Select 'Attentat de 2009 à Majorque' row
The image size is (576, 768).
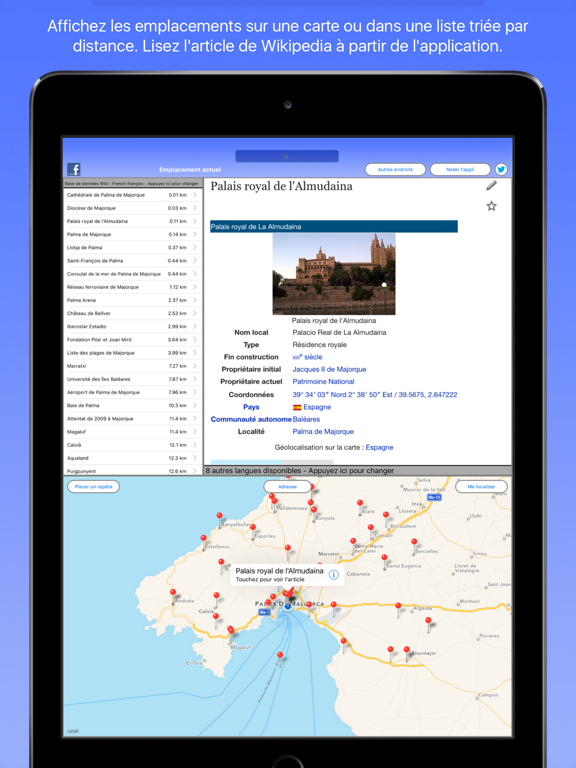pos(133,419)
